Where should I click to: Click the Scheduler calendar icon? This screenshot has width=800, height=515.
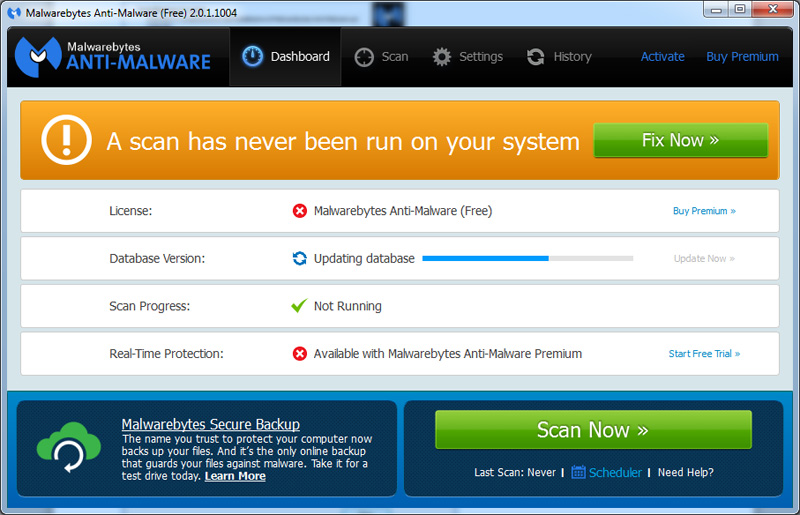coord(578,472)
